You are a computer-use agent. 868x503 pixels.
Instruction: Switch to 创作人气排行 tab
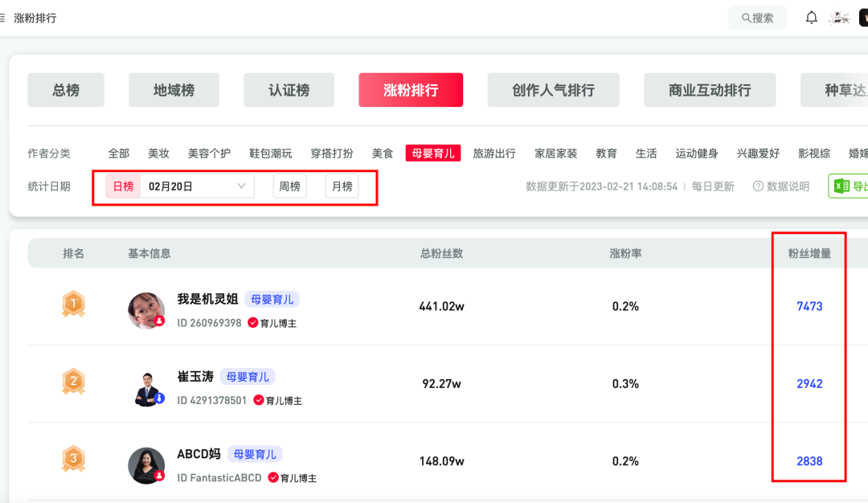point(553,90)
